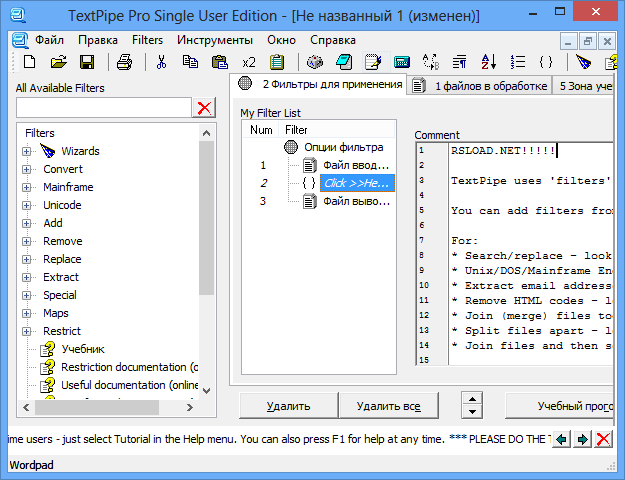Save with the floppy disk icon
Image resolution: width=625 pixels, height=480 pixels.
(x=87, y=62)
